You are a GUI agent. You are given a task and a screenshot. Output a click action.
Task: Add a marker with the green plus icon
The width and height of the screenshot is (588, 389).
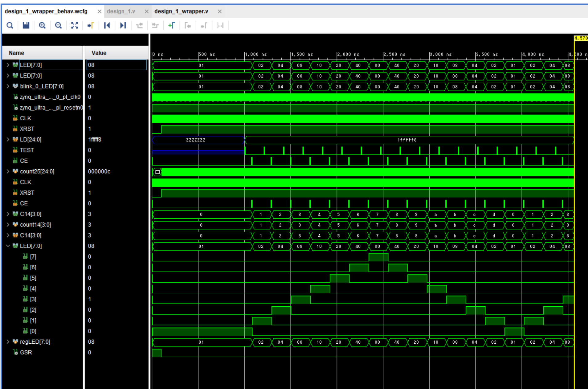[171, 25]
